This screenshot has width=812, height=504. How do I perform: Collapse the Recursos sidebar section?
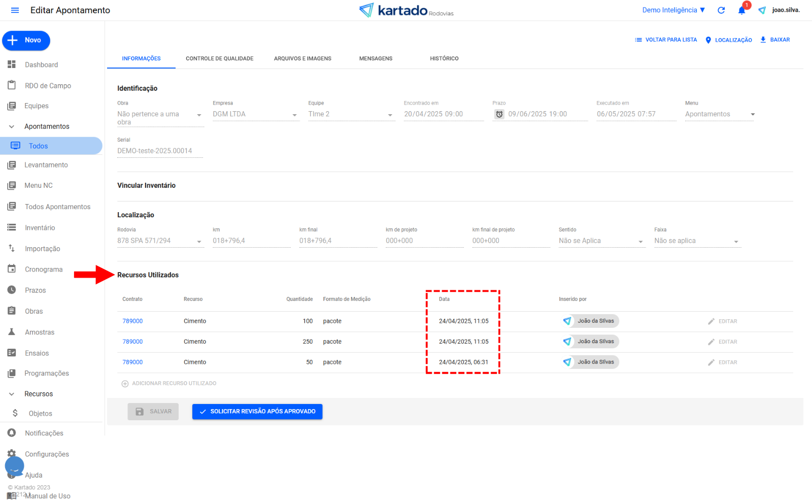[12, 394]
